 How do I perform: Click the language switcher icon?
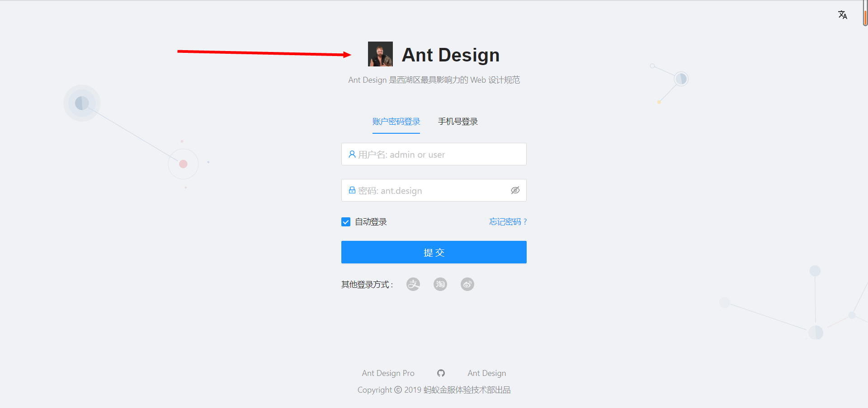click(843, 14)
